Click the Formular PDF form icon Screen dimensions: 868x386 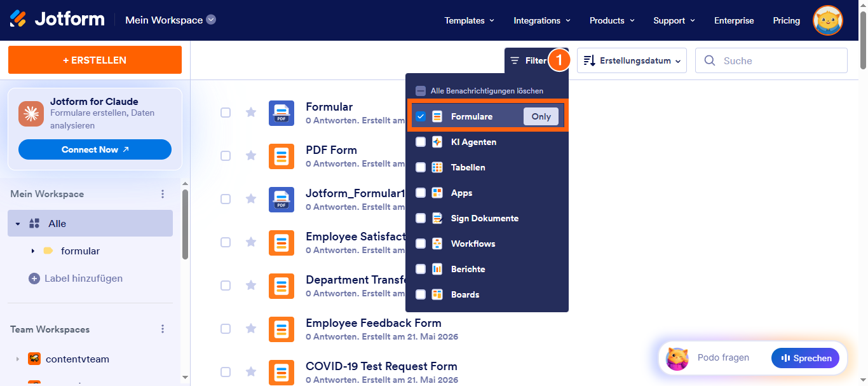click(281, 113)
